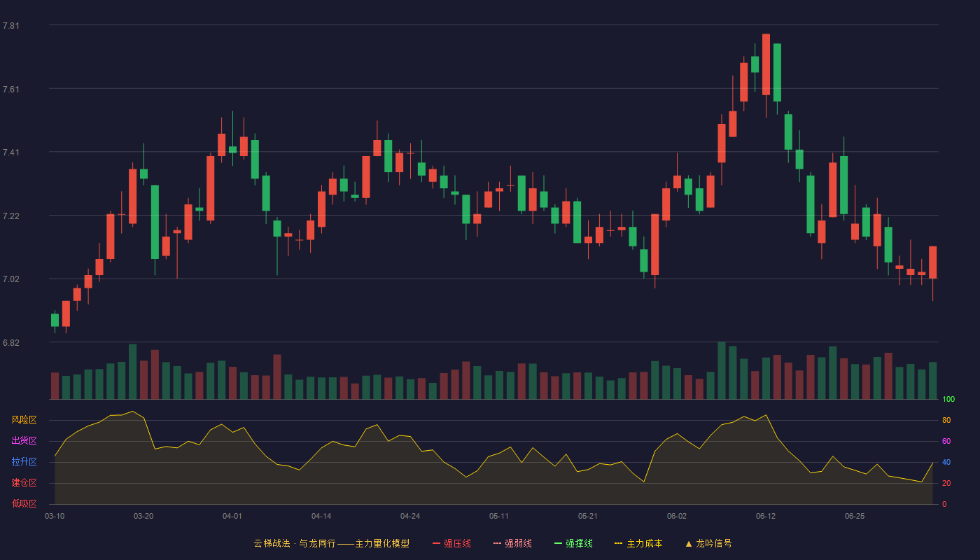
Task: Toggle the 主力成本 legend series
Action: tap(638, 543)
